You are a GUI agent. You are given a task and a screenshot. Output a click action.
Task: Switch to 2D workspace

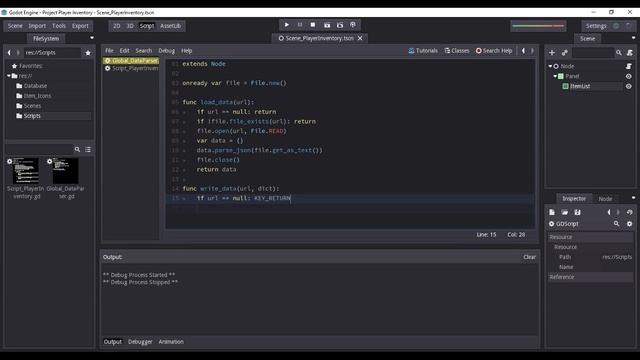point(117,26)
